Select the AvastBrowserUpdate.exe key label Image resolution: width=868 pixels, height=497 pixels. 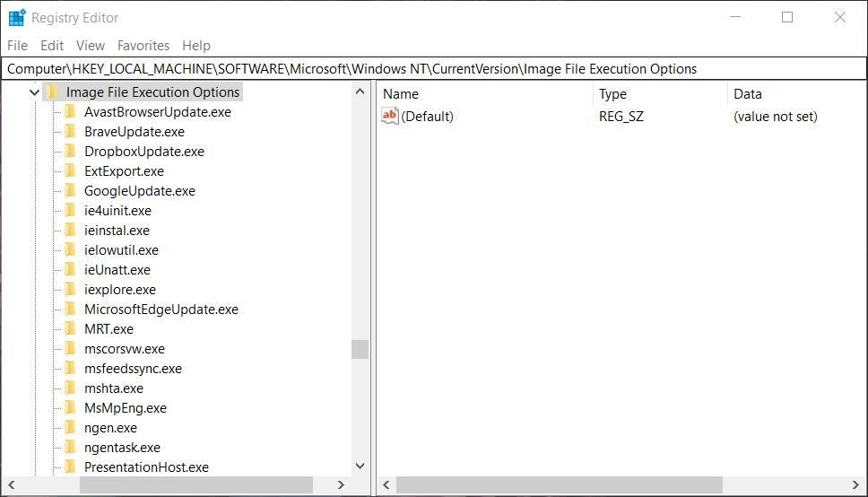pos(158,112)
